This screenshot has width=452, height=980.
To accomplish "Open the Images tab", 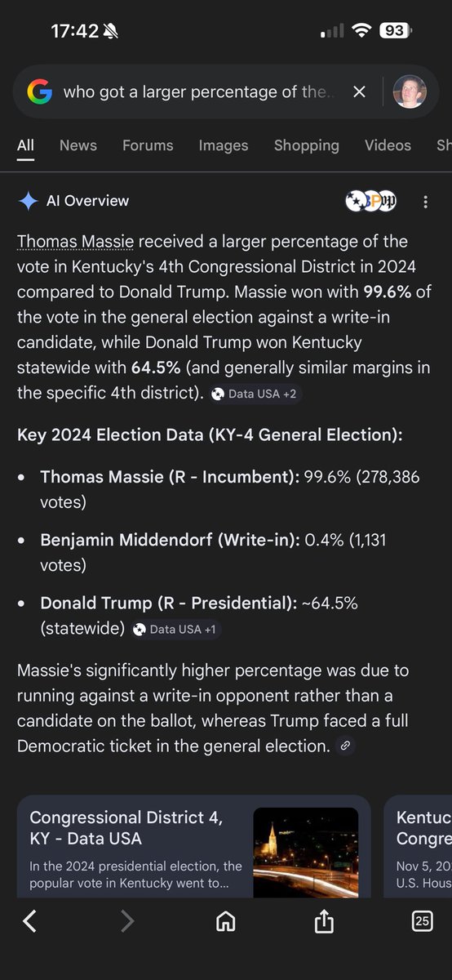I will 224,145.
